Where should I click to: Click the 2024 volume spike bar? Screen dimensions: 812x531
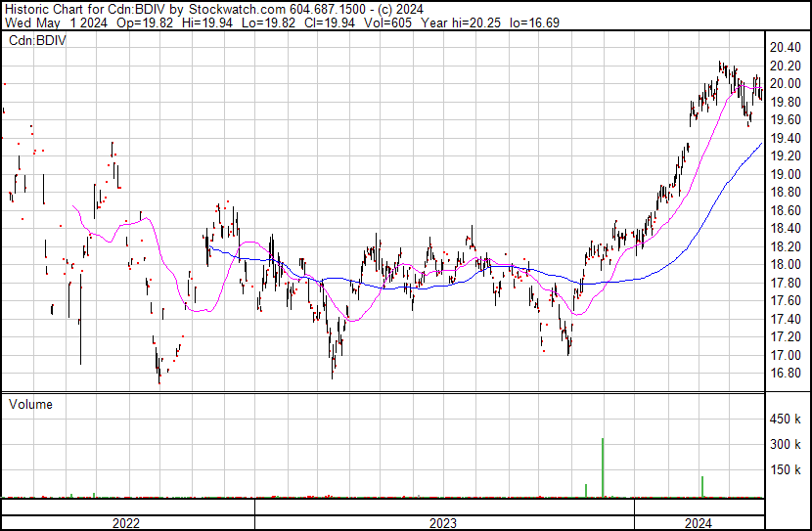tap(702, 486)
